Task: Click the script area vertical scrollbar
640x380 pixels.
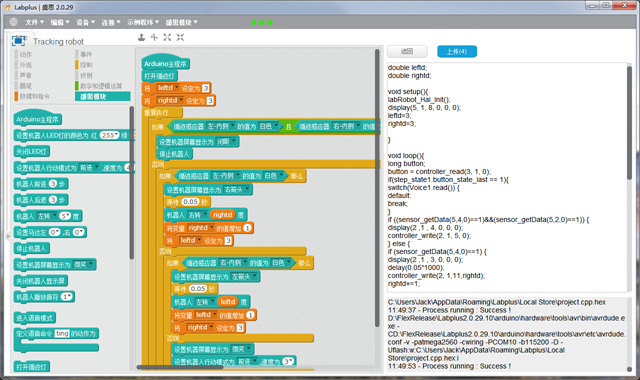Action: coord(377,188)
